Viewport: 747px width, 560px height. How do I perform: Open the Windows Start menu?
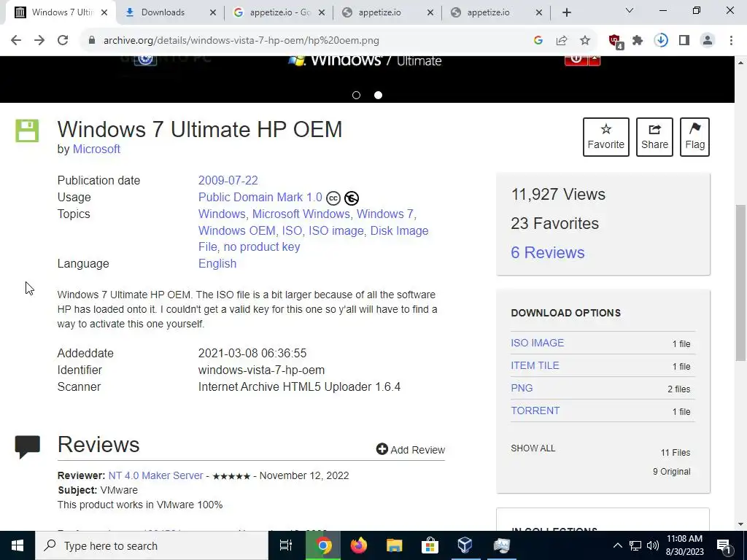[18, 545]
